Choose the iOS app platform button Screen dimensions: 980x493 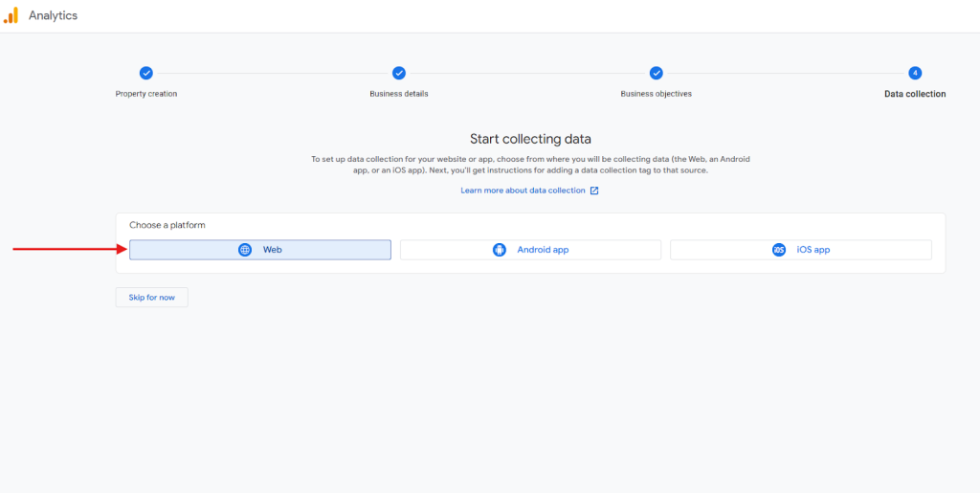point(801,250)
